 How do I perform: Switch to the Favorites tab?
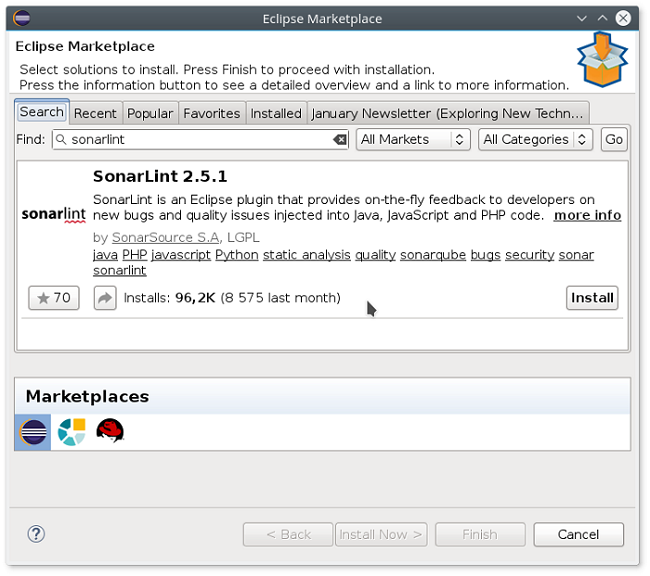[212, 113]
